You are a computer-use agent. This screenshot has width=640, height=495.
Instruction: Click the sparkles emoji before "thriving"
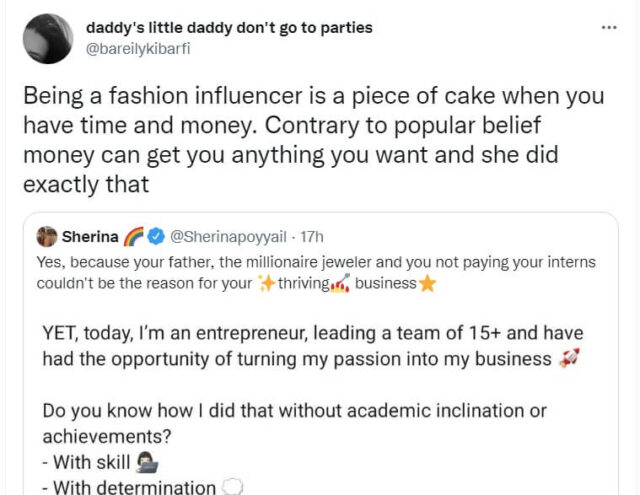point(266,283)
